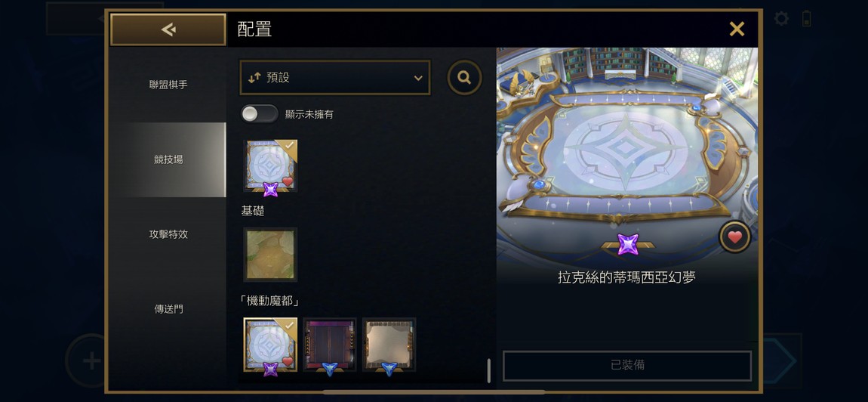Click the dropdown chevron arrow

(x=418, y=78)
